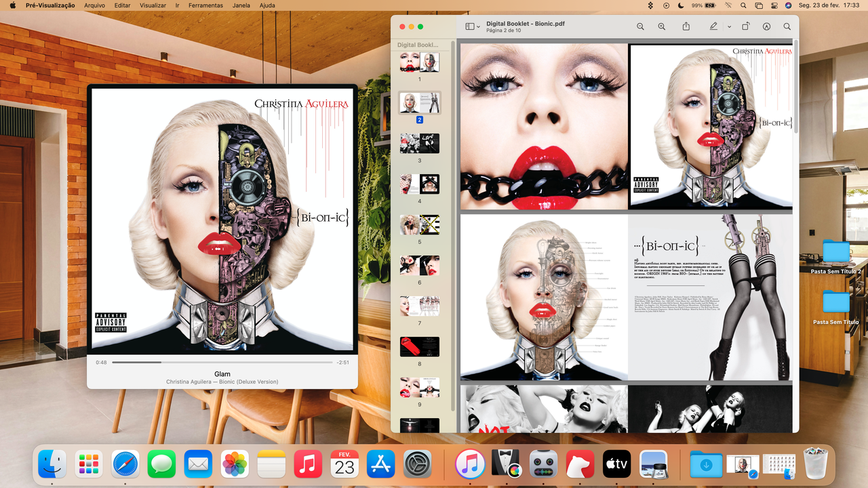Open Apple TV from the Dock
The image size is (868, 488).
coord(617,464)
